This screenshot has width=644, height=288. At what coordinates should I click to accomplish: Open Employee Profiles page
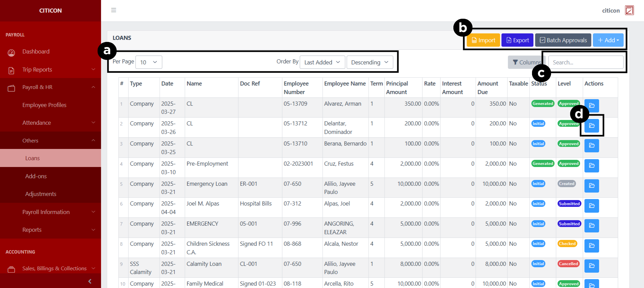click(x=44, y=105)
